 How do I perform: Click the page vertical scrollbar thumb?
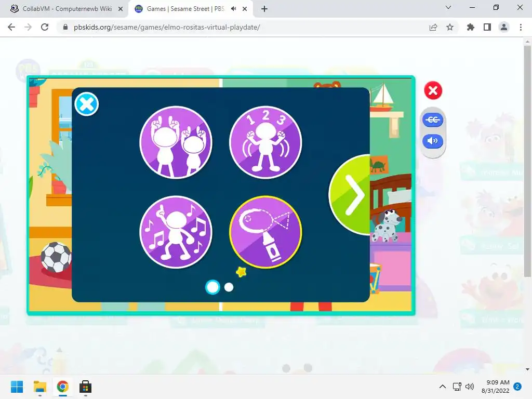click(x=527, y=161)
